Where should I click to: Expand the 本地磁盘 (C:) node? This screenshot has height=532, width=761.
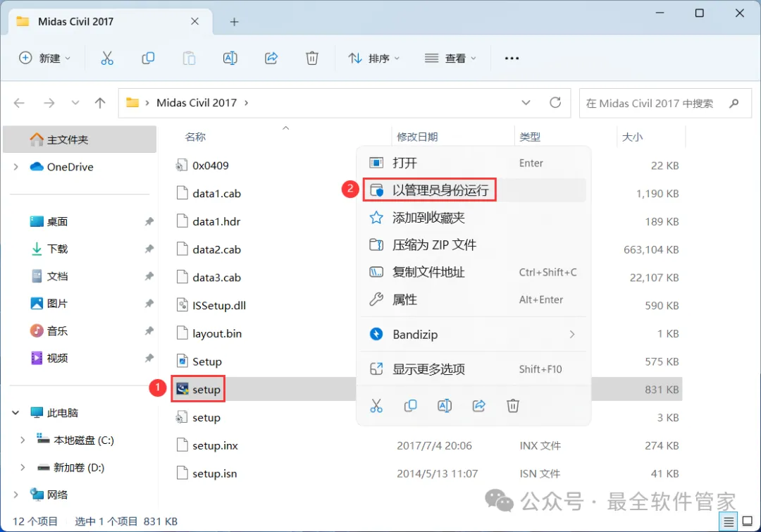(23, 440)
